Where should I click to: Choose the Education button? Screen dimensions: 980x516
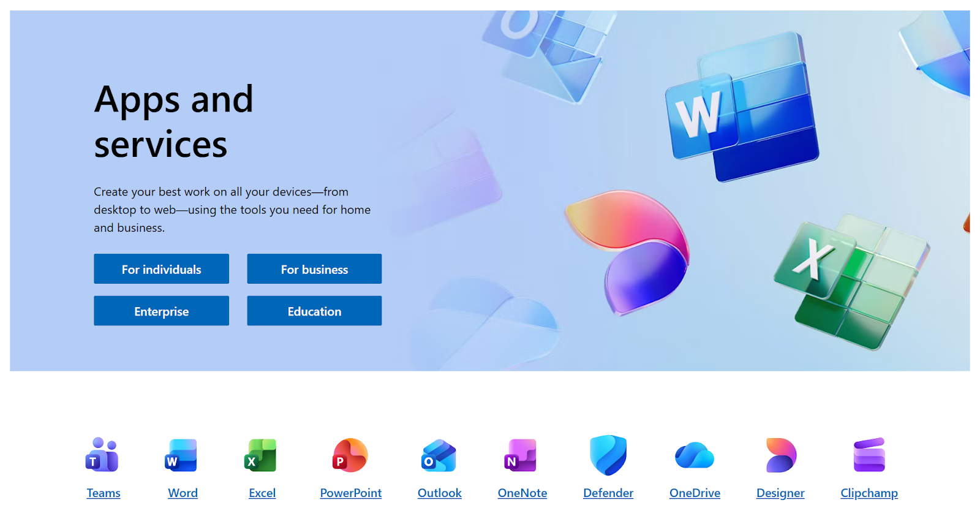314,311
